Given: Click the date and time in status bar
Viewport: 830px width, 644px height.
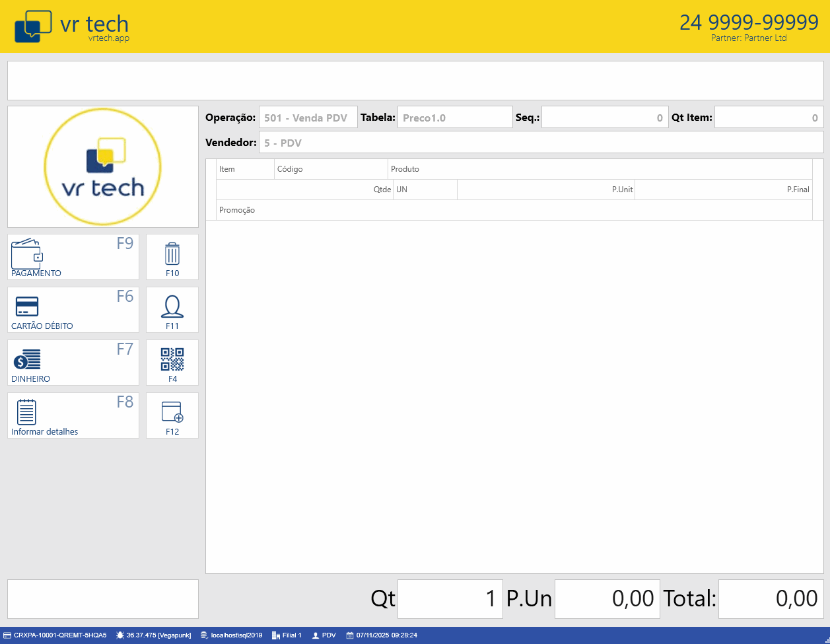Looking at the screenshot, I should point(382,635).
